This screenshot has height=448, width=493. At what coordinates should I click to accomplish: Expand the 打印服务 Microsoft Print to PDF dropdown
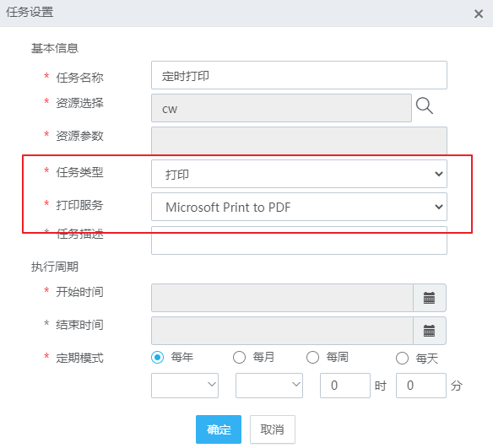pyautogui.click(x=299, y=207)
